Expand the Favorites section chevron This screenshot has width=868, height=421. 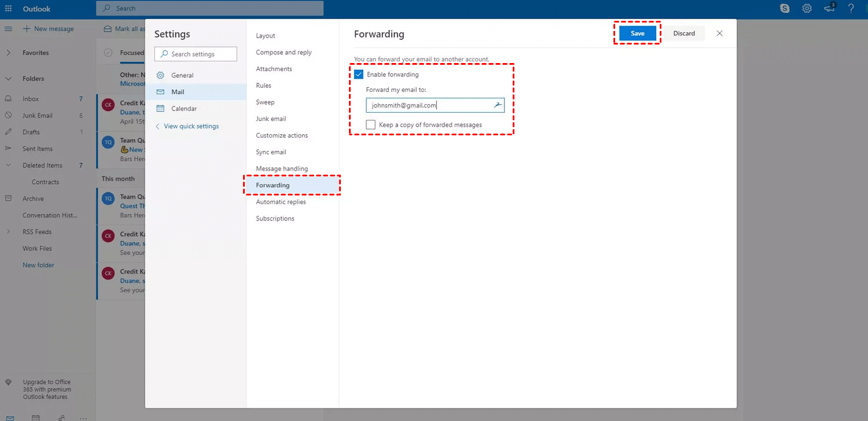[9, 53]
